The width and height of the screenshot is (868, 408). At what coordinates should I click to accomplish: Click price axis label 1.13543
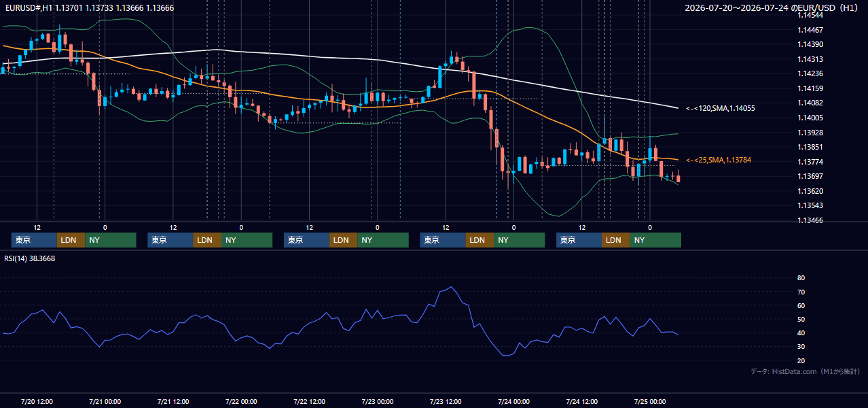pyautogui.click(x=810, y=205)
